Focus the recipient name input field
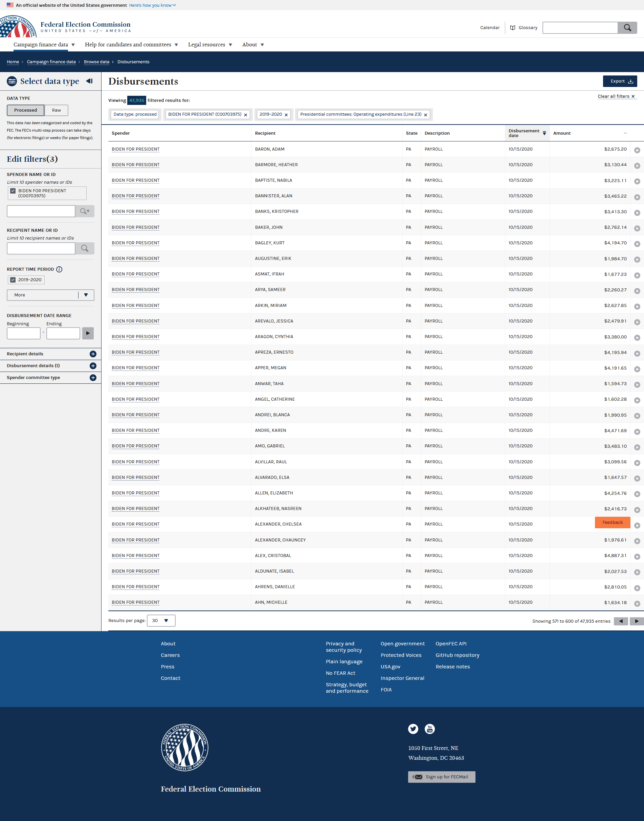The height and width of the screenshot is (821, 644). point(41,248)
